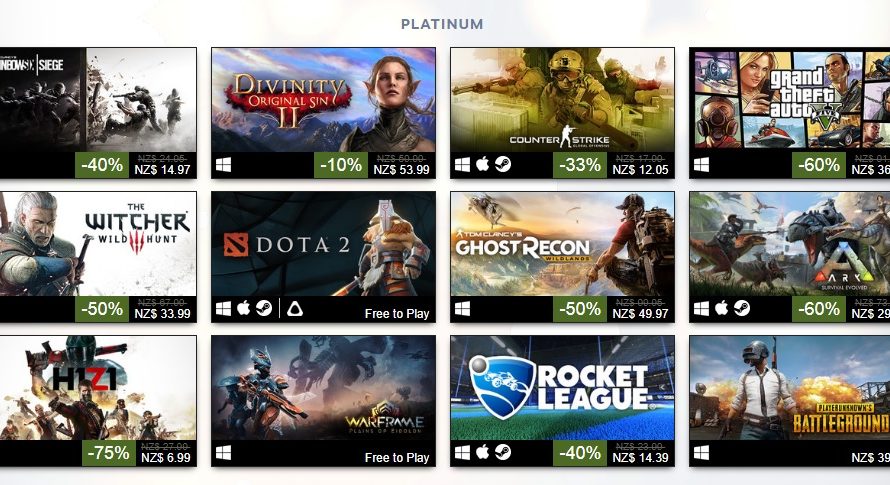The height and width of the screenshot is (485, 890).
Task: Click the Apple icon on ARK Survival Evolved
Action: (x=721, y=308)
